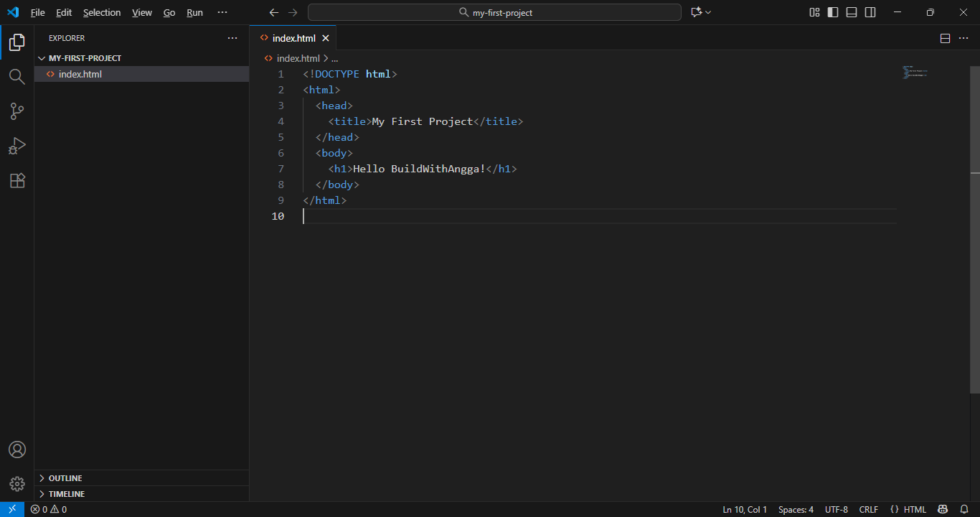Click the back navigation arrow
This screenshot has width=980, height=517.
pos(273,12)
